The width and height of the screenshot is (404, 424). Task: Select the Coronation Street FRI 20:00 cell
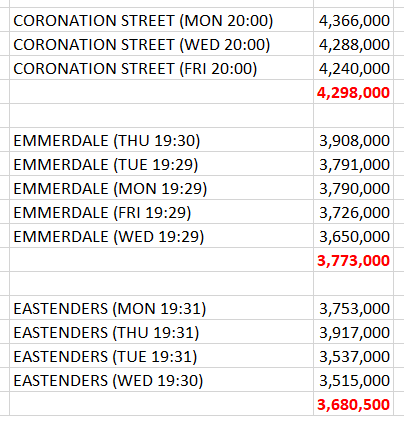[x=161, y=68]
